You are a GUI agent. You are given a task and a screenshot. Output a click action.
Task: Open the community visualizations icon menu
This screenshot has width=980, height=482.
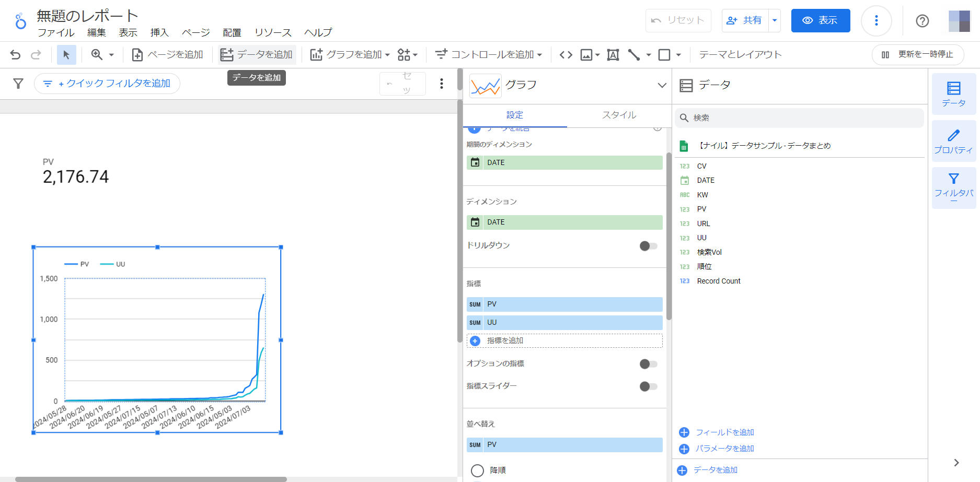click(407, 54)
